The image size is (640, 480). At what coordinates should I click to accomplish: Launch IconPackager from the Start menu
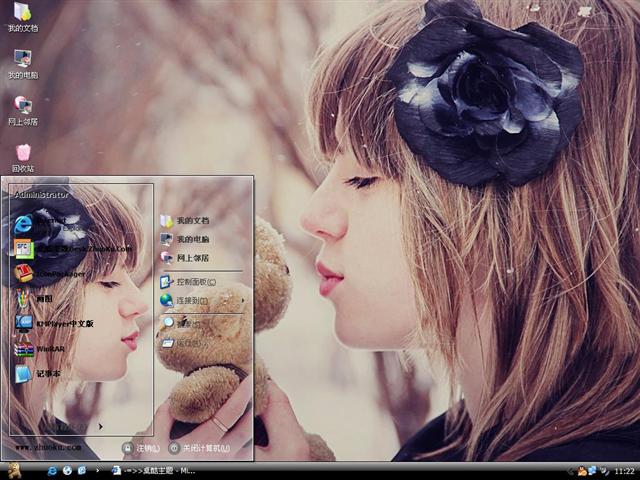[50, 273]
